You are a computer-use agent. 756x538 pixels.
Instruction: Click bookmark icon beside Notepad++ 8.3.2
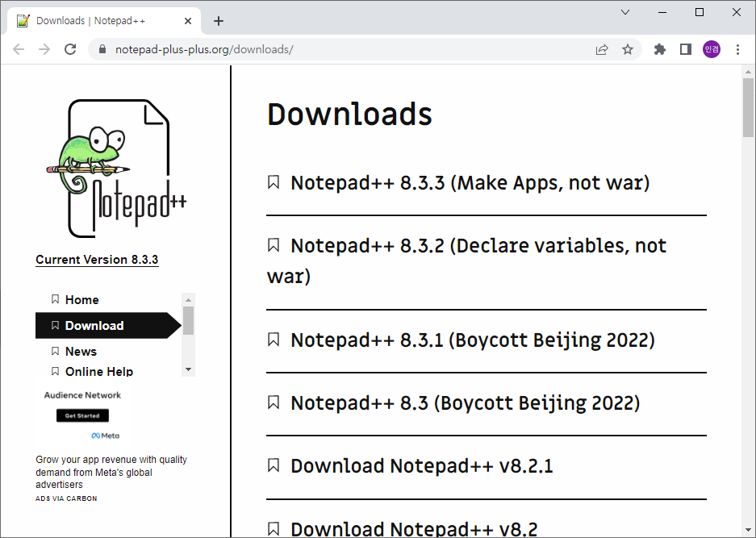(x=274, y=245)
